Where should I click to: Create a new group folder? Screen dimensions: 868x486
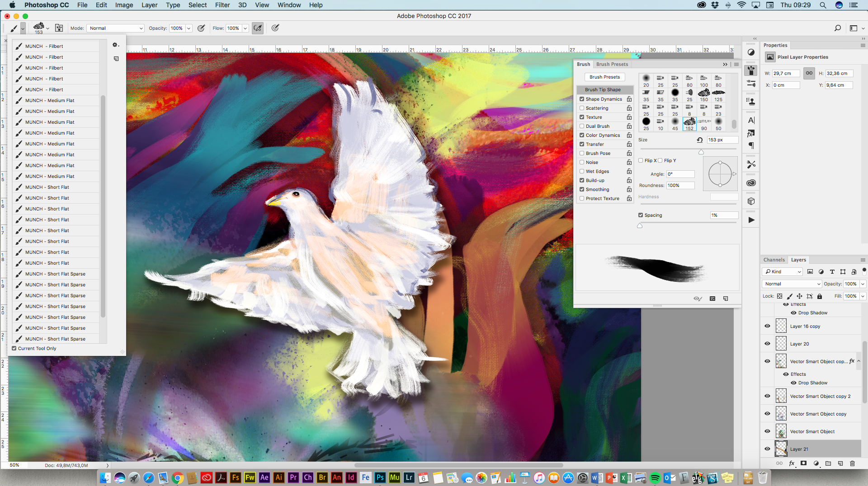click(x=828, y=463)
